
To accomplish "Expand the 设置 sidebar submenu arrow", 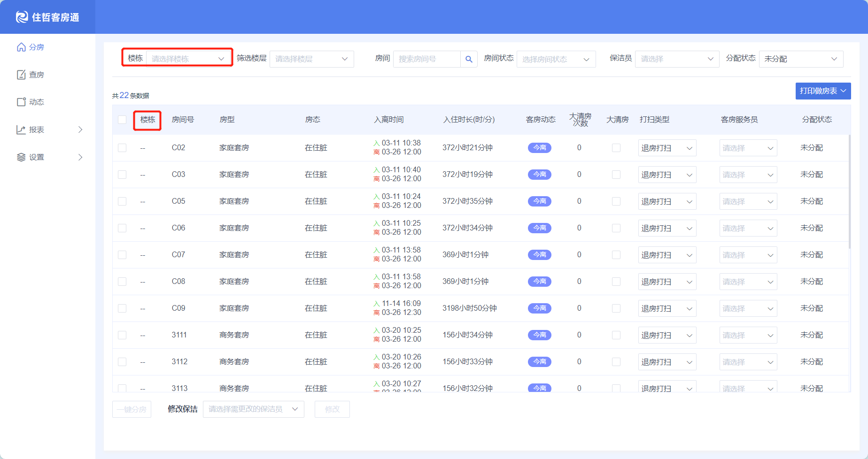I will point(80,157).
